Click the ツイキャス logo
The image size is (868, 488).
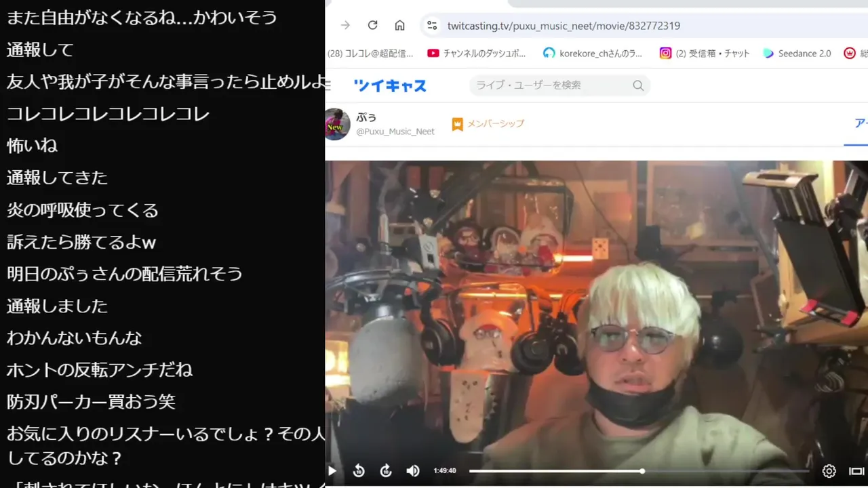[x=390, y=85]
